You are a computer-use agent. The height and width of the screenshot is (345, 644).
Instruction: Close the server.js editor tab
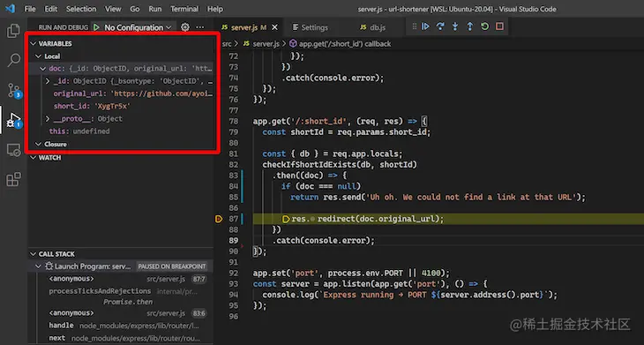(x=274, y=27)
